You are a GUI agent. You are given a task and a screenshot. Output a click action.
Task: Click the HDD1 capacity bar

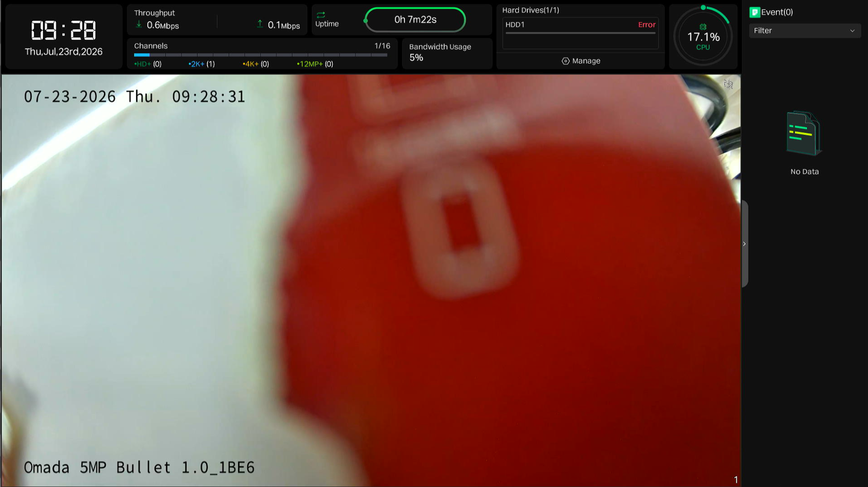(x=580, y=33)
